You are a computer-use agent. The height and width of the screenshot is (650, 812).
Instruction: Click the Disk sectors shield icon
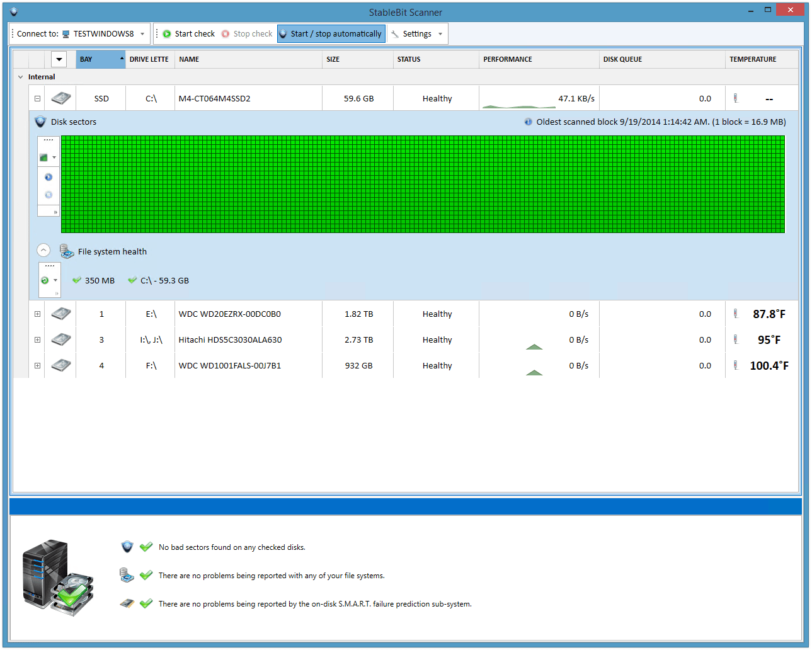40,122
